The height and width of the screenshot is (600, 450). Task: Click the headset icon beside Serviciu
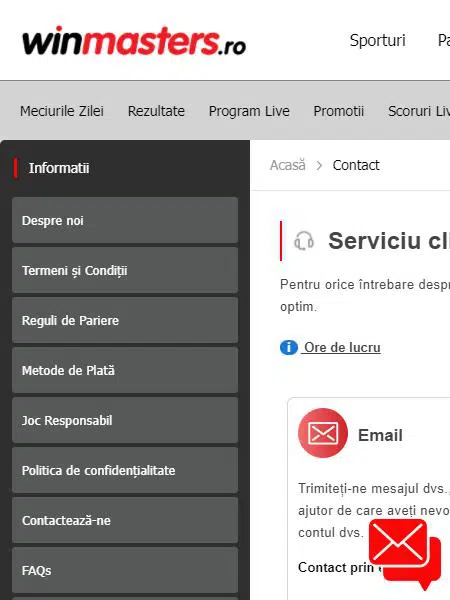pos(304,241)
